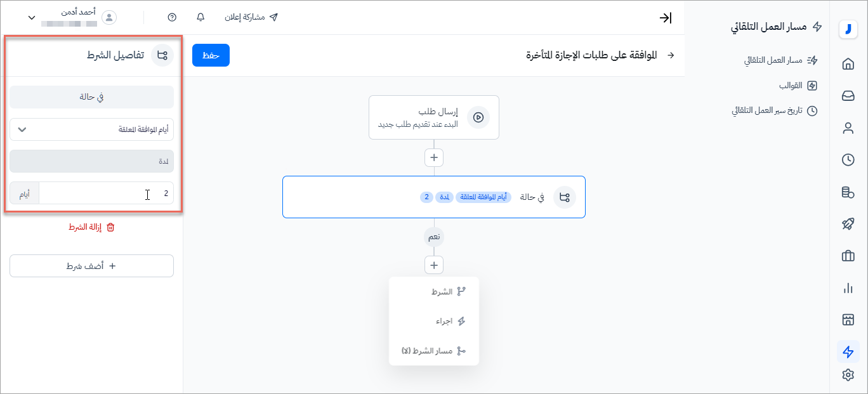Image resolution: width=868 pixels, height=394 pixels.
Task: Click the أضف شرط button
Action: [x=91, y=266]
